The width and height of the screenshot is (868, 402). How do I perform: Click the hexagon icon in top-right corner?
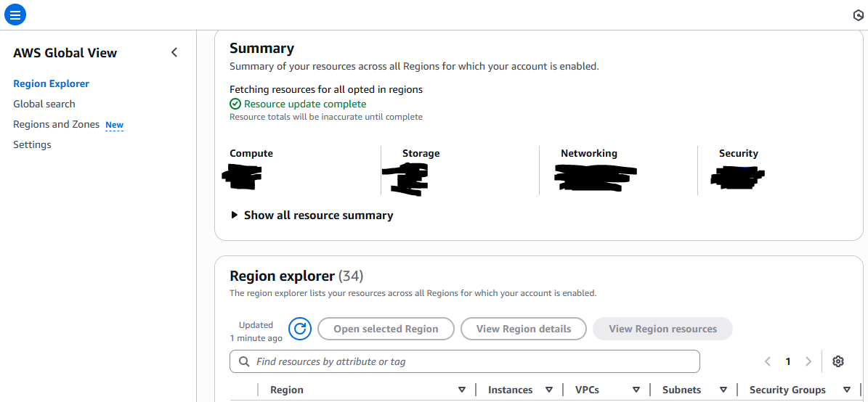point(858,15)
